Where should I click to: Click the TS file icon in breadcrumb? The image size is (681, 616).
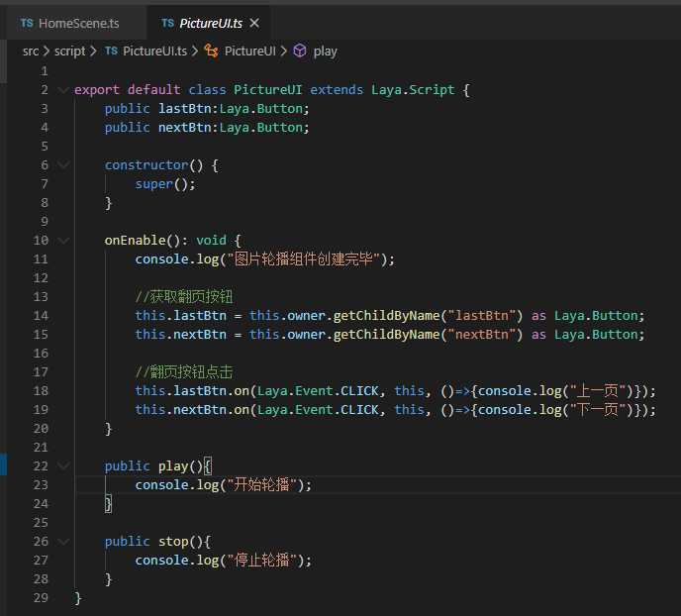[x=111, y=51]
